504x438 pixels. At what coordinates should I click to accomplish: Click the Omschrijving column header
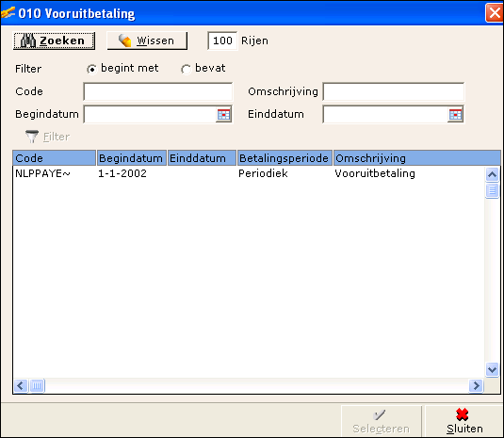point(417,158)
